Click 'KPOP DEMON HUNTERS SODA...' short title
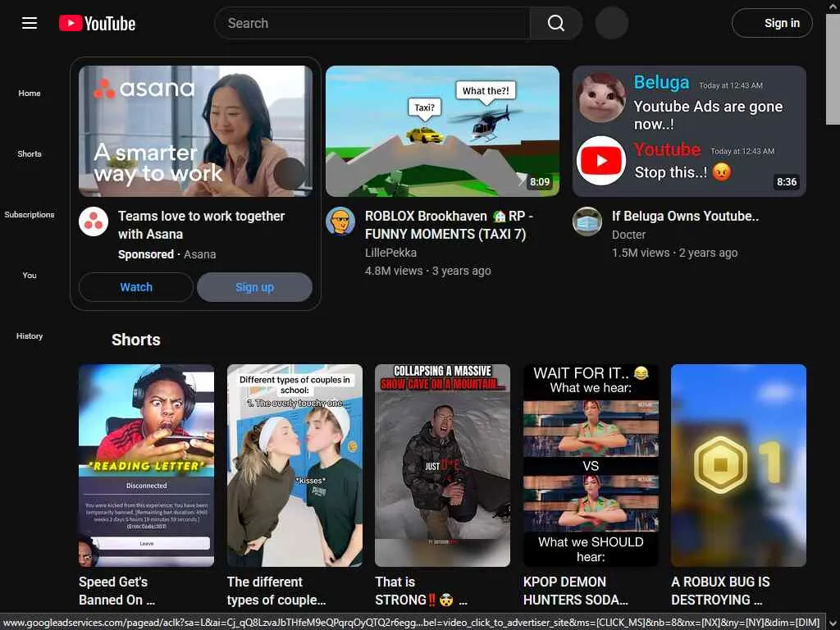This screenshot has width=840, height=630. pos(576,591)
